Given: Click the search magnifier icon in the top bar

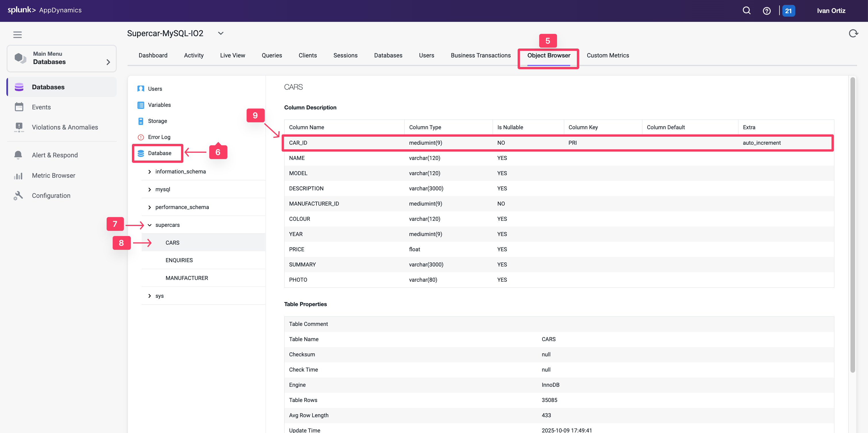Looking at the screenshot, I should tap(746, 10).
